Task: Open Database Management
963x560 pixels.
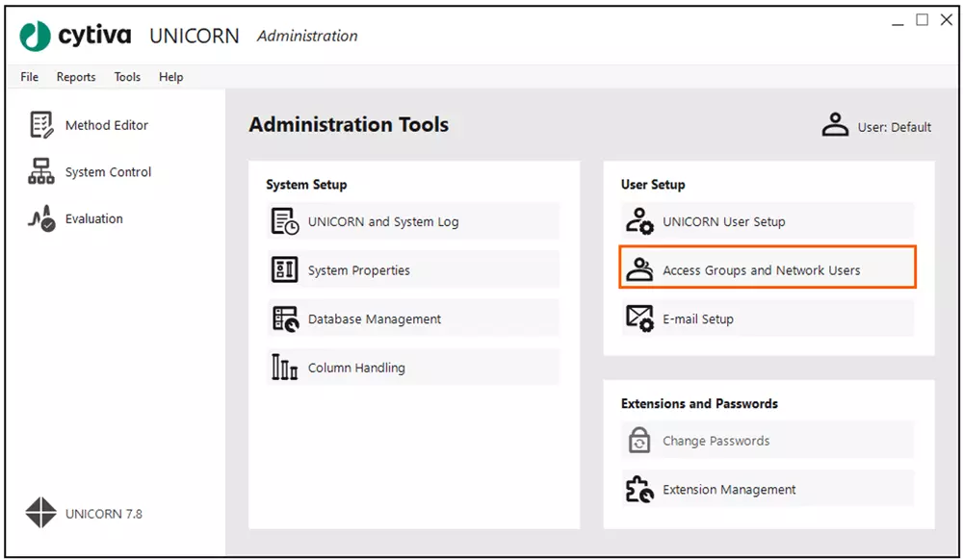Action: pyautogui.click(x=412, y=318)
